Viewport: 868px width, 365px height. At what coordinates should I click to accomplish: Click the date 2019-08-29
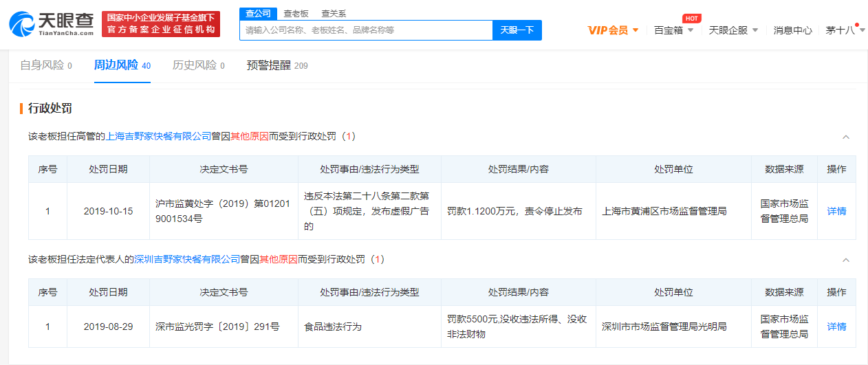click(108, 327)
